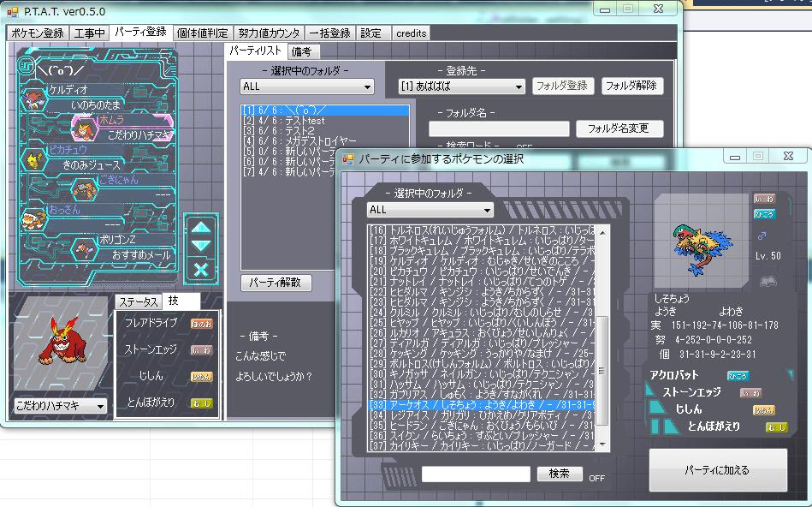Focus the search field beside 検索 button
The image size is (812, 507).
(476, 474)
